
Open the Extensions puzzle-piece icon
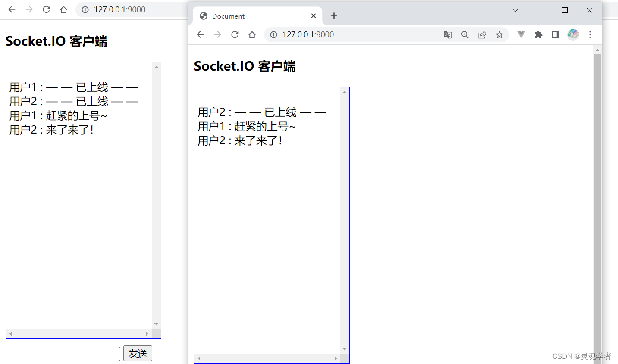[538, 34]
